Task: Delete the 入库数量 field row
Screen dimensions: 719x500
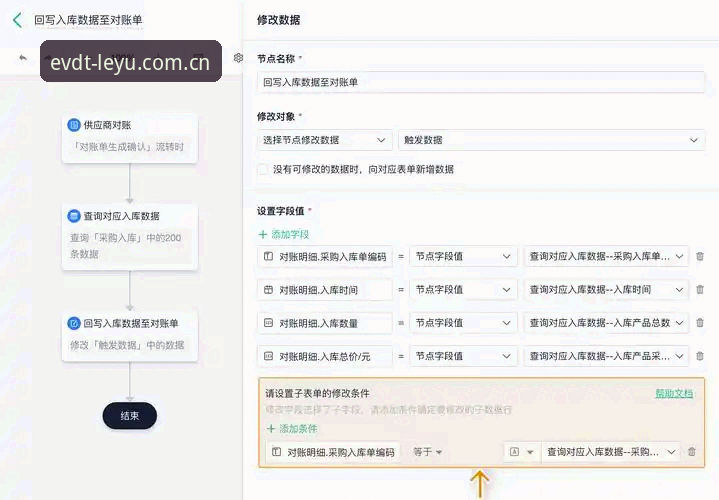Action: [x=700, y=323]
